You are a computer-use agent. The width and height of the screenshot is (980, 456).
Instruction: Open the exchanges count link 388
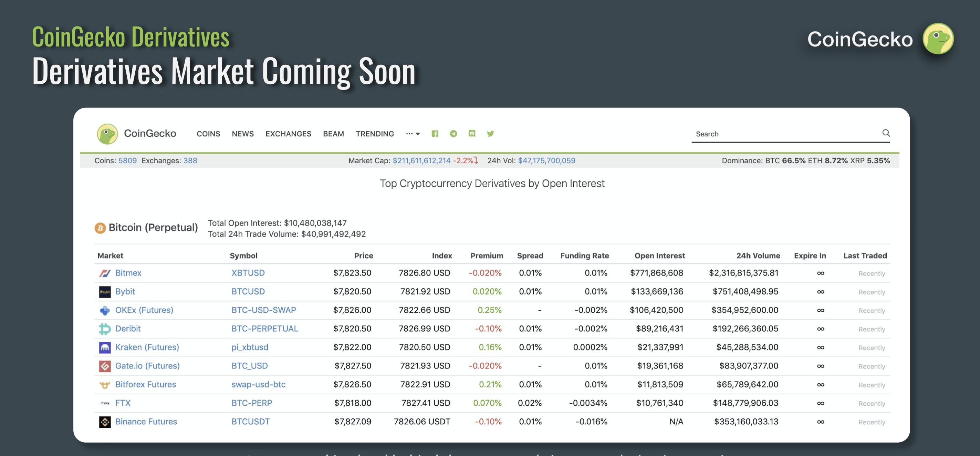click(190, 160)
